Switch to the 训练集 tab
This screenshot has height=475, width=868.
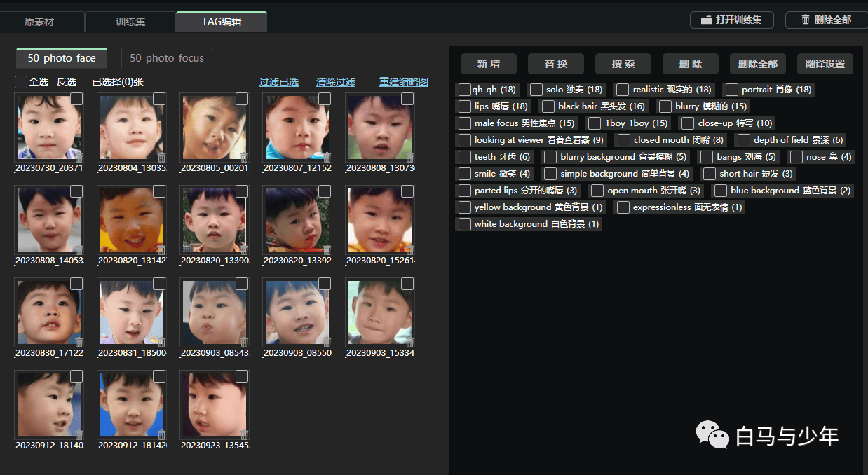[x=130, y=22]
